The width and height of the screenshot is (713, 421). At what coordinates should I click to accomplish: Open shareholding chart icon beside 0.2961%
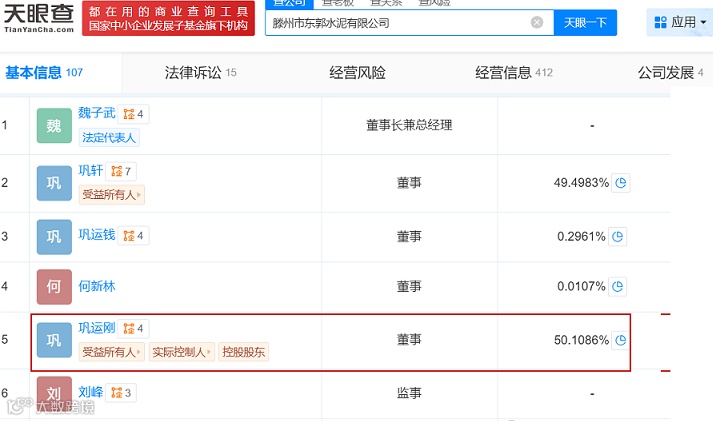coord(618,236)
